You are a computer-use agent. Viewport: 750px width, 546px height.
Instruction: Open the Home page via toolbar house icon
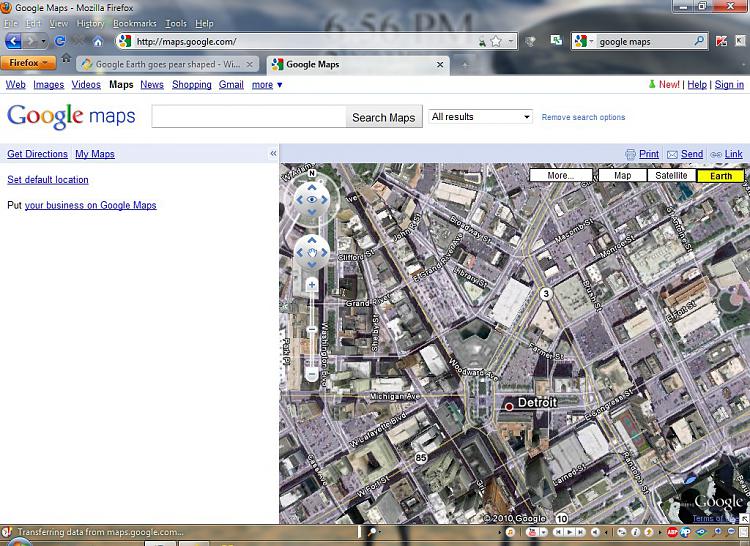pos(98,42)
